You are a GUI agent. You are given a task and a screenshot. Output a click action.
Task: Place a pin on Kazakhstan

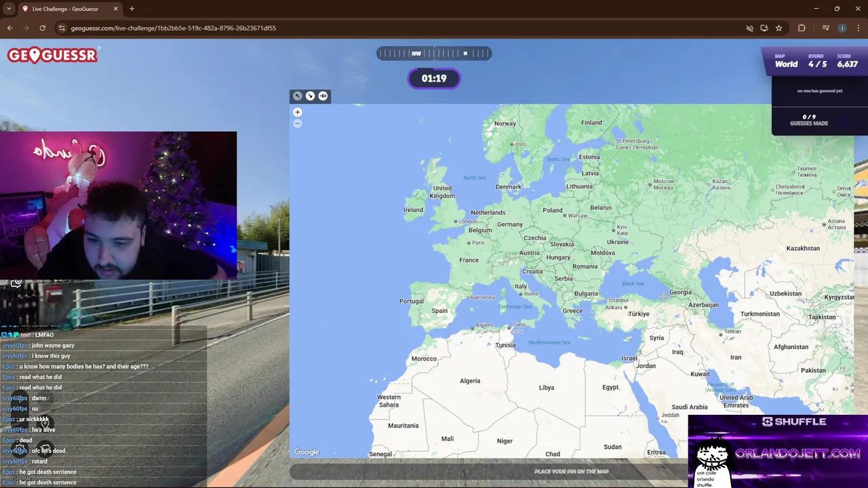(x=803, y=248)
